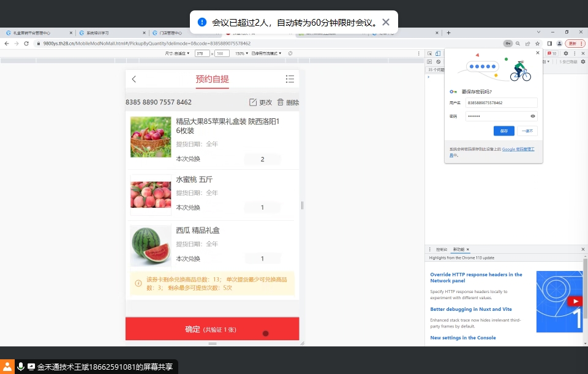Viewport: 588px width, 374px height.
Task: Expand the 已停用节流模式 throttling dropdown
Action: [x=266, y=53]
